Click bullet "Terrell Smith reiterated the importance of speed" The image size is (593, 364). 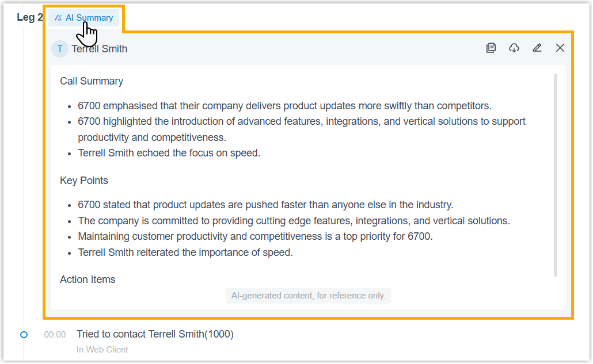click(185, 252)
